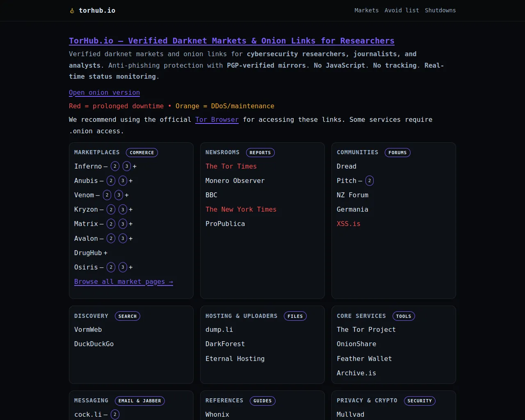Expand the plus sign beside Inferno

click(135, 167)
